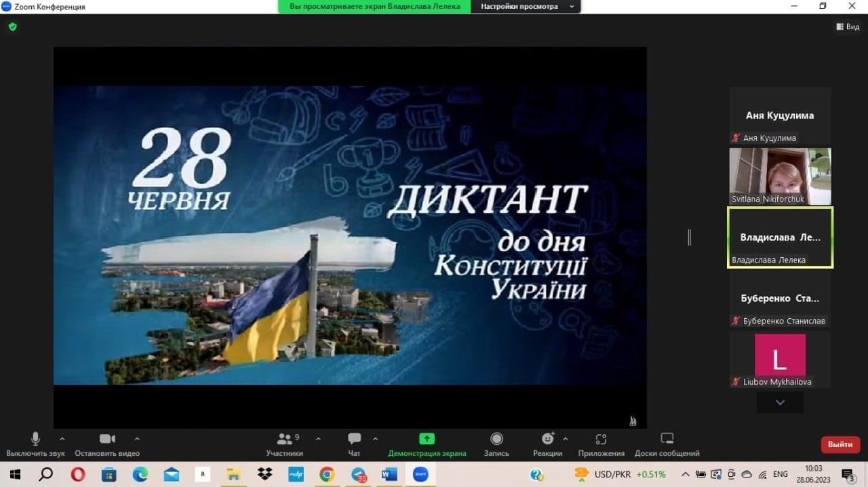Select Svitlana Nikiforchuk video tile
868x487 pixels.
point(780,176)
